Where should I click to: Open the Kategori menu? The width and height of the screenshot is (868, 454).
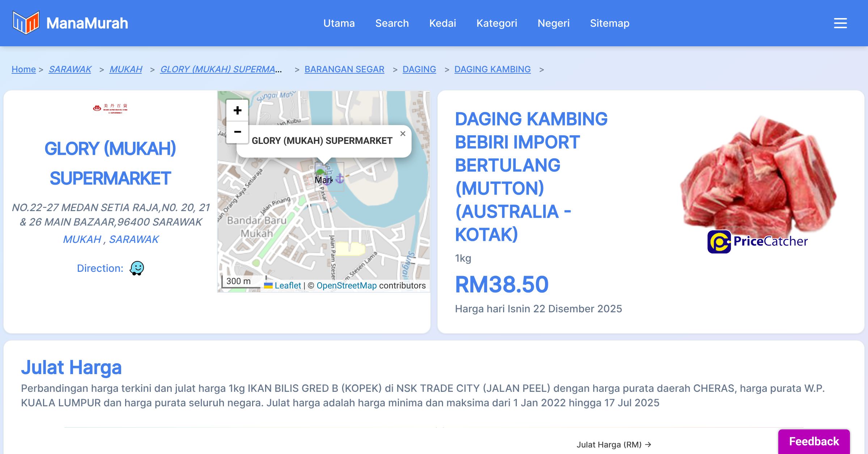pos(497,23)
